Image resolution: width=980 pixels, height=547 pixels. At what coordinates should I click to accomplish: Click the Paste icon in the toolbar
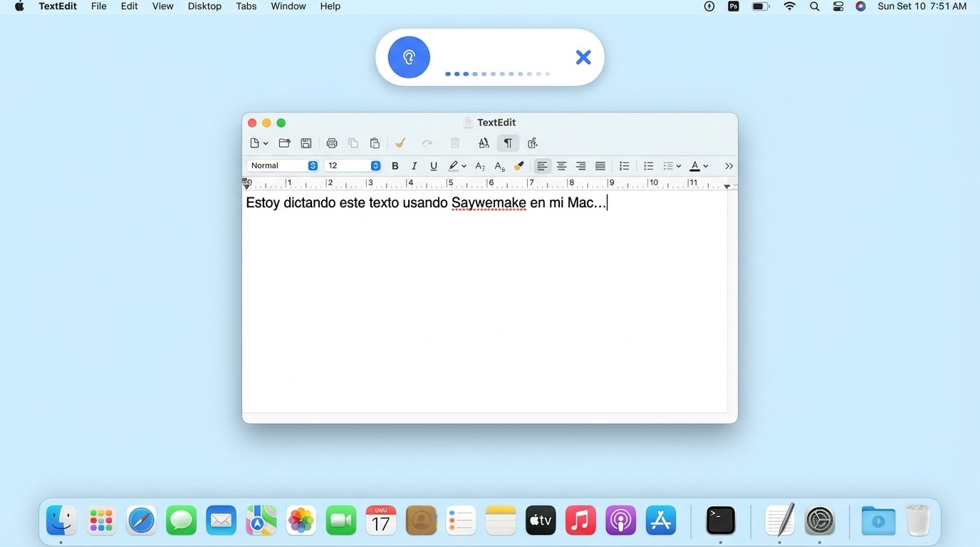pyautogui.click(x=375, y=142)
